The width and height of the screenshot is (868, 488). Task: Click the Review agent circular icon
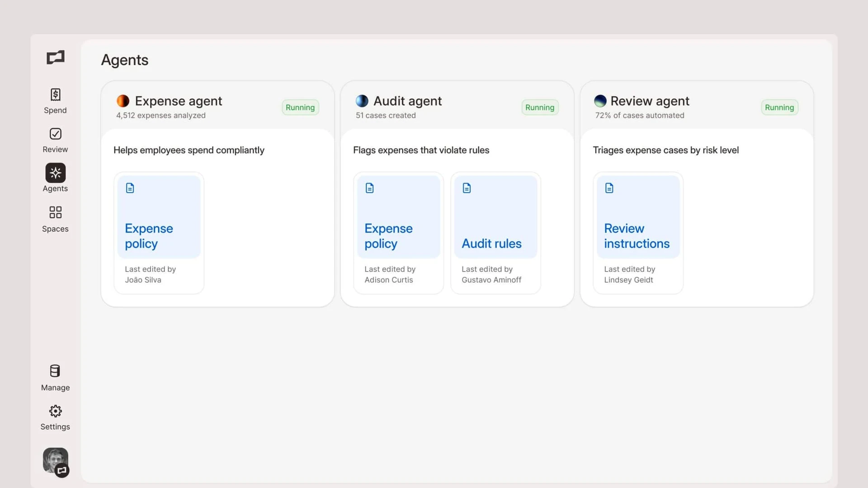(x=600, y=101)
